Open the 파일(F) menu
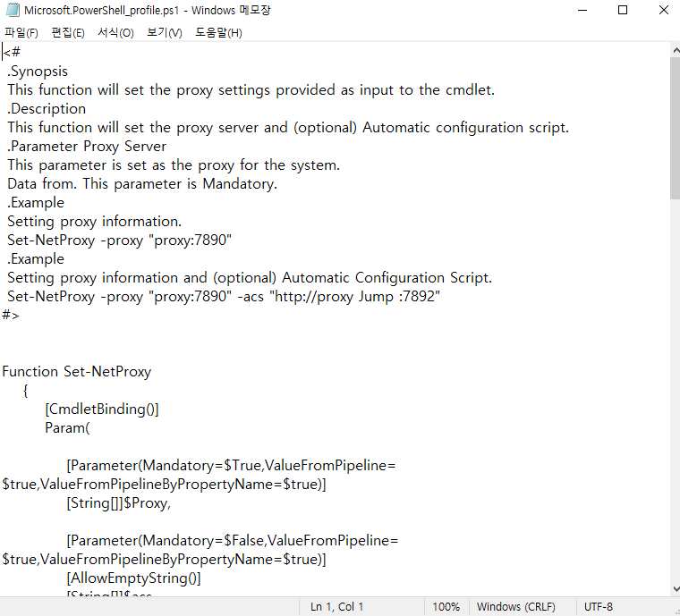680x616 pixels. [21, 32]
